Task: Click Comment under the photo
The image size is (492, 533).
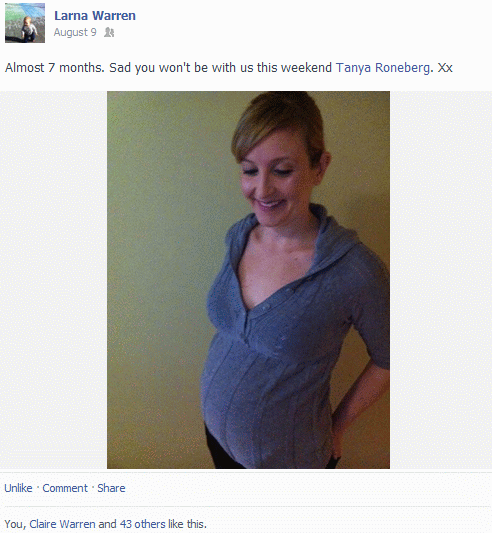Action: 65,488
